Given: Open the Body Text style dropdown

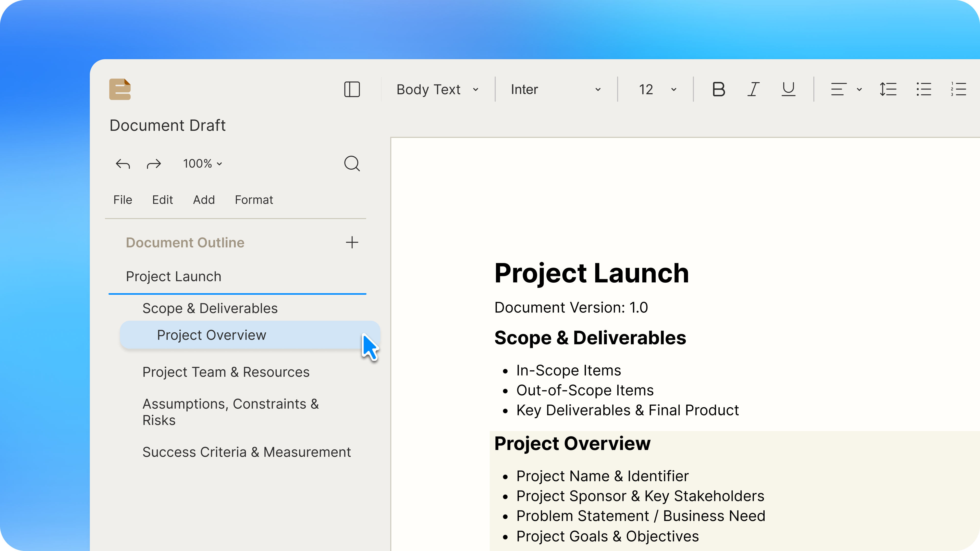Looking at the screenshot, I should coord(437,89).
